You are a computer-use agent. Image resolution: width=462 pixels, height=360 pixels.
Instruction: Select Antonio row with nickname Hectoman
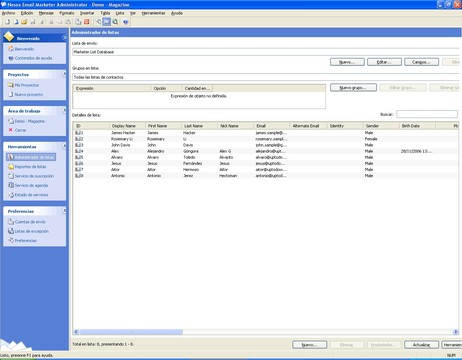tap(266, 176)
